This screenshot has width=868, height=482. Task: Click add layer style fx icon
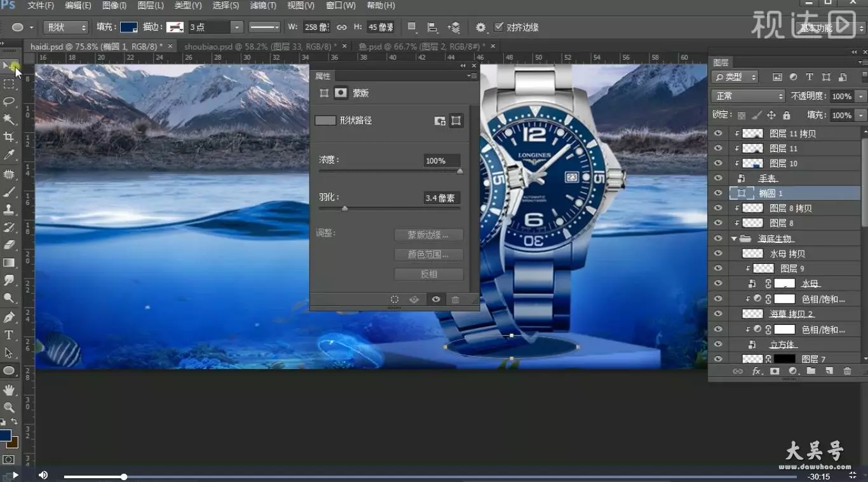click(756, 371)
